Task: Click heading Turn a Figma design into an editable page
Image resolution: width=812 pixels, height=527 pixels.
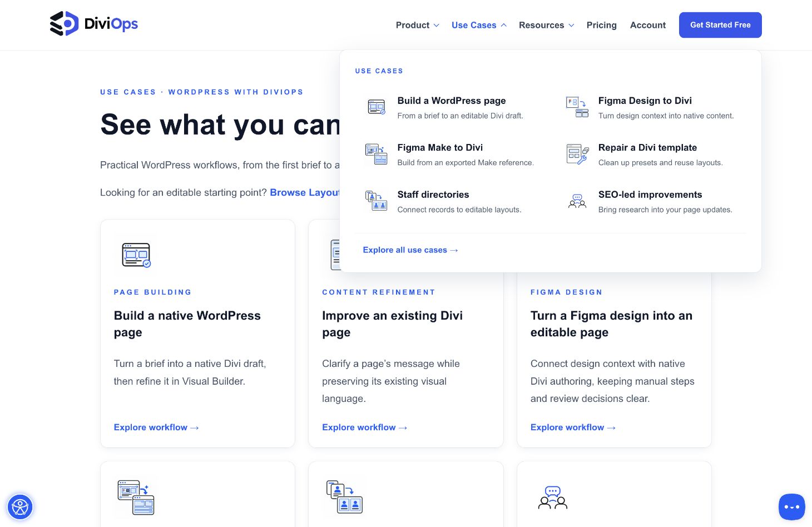Action: pyautogui.click(x=611, y=324)
